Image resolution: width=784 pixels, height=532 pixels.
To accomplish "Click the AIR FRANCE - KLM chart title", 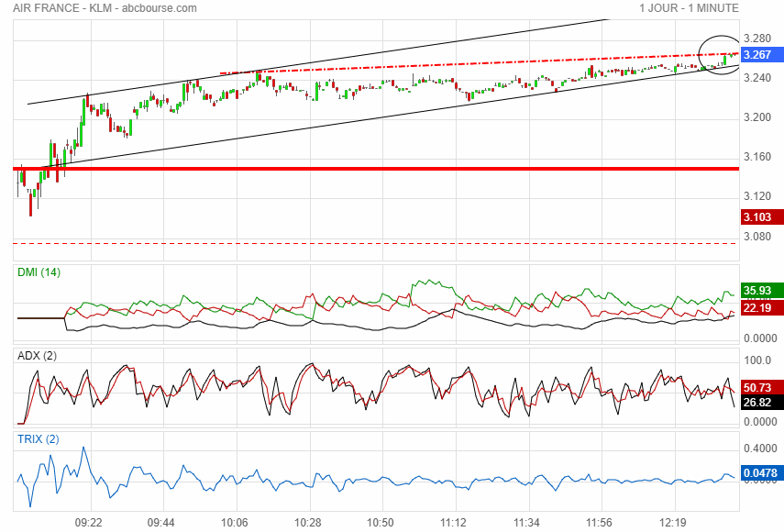I will [x=105, y=8].
